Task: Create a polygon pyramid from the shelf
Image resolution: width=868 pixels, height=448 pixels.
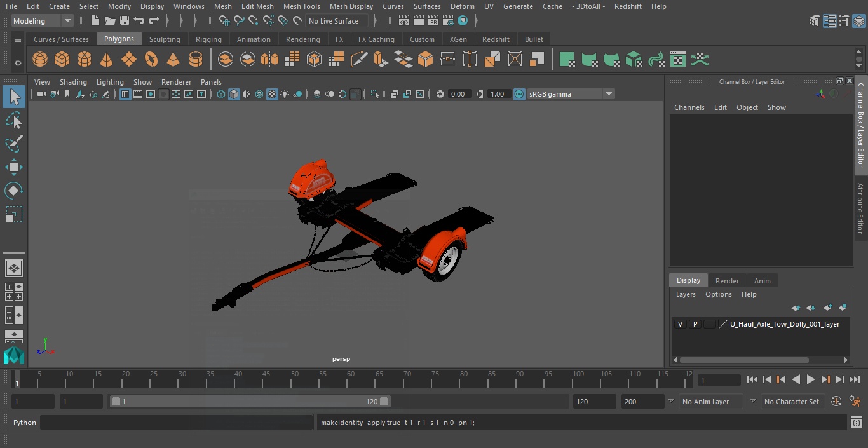Action: tap(173, 60)
